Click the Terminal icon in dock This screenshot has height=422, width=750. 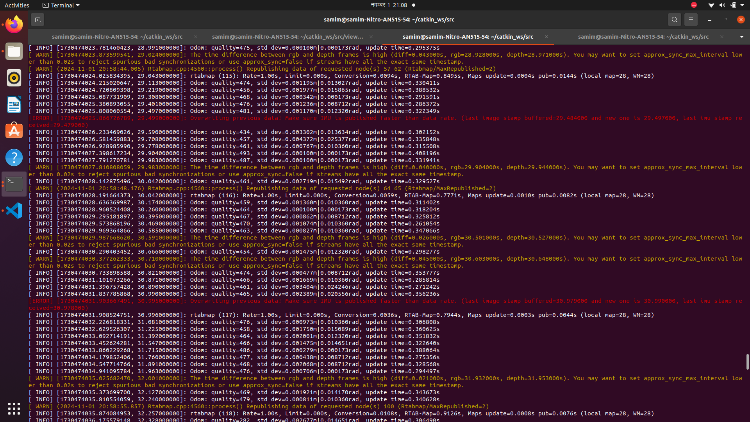(13, 184)
